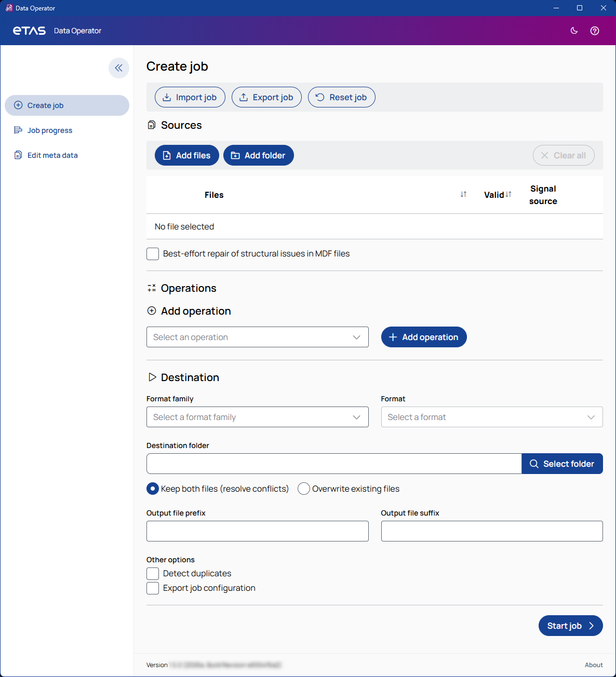Check the Detect duplicates option
This screenshot has height=677, width=616.
153,574
